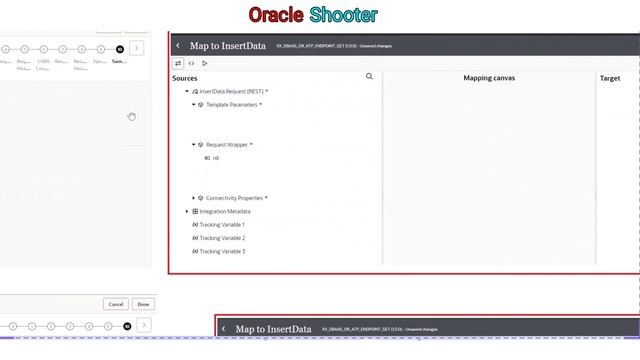This screenshot has width=640, height=360.
Task: Click the Integration Metadata grid icon
Action: [x=195, y=211]
